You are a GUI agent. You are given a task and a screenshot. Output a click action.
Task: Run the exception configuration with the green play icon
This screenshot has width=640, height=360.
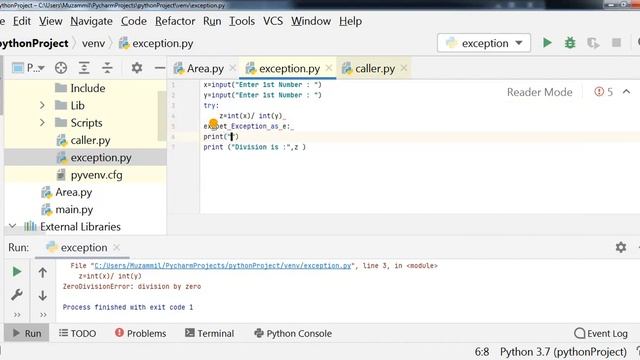[x=547, y=42]
